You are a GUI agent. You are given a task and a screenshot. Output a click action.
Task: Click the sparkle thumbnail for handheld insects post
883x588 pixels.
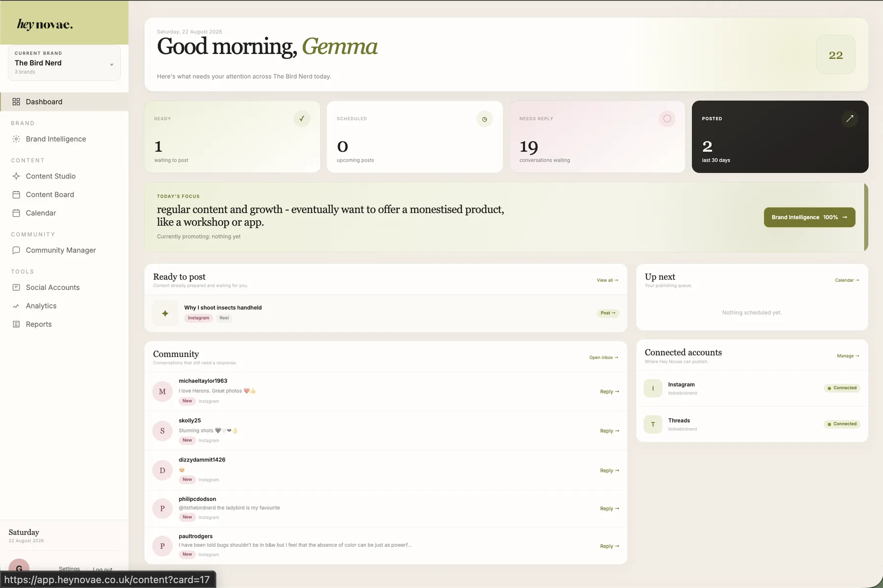coord(165,313)
